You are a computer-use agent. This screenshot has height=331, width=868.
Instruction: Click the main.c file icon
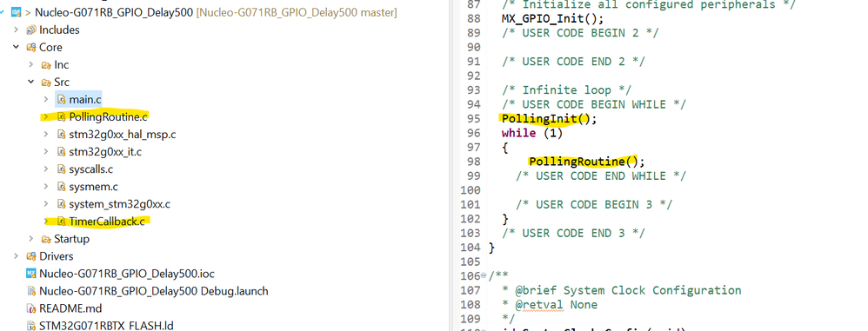(x=62, y=99)
